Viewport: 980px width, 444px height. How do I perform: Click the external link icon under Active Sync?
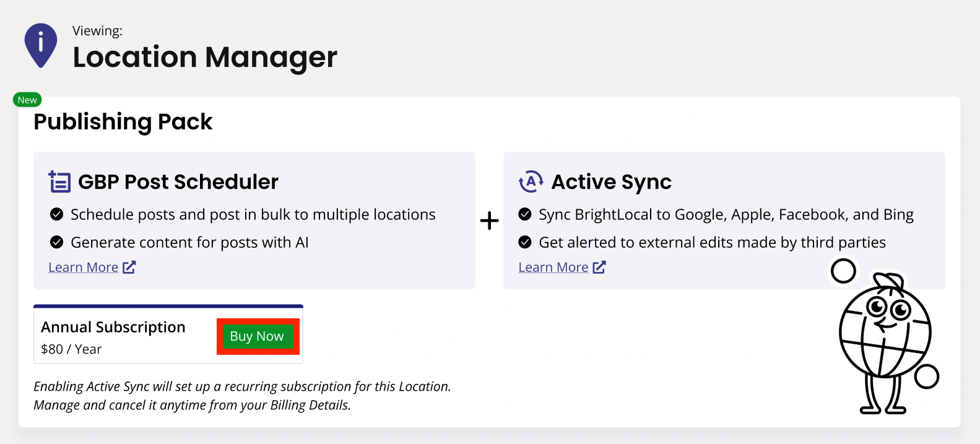(599, 268)
